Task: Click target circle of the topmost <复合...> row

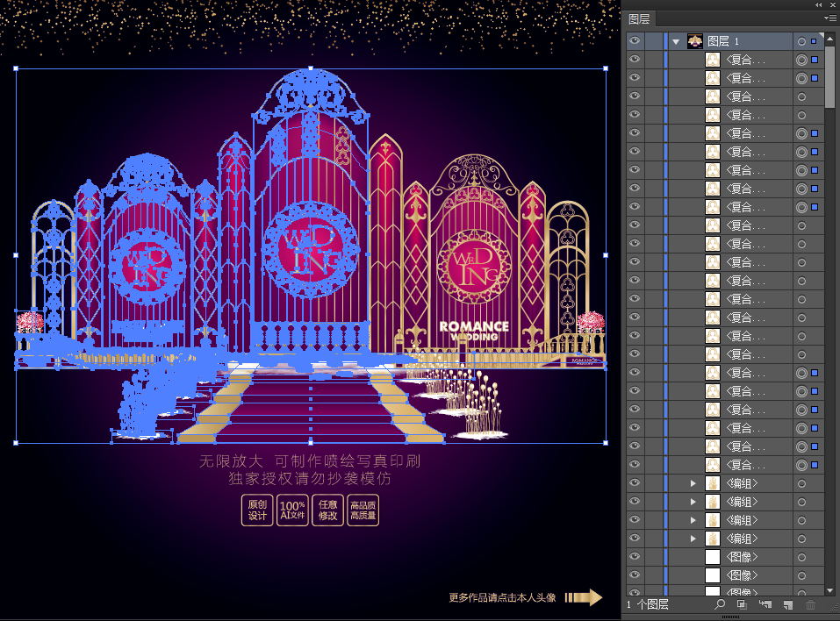Action: 801,60
